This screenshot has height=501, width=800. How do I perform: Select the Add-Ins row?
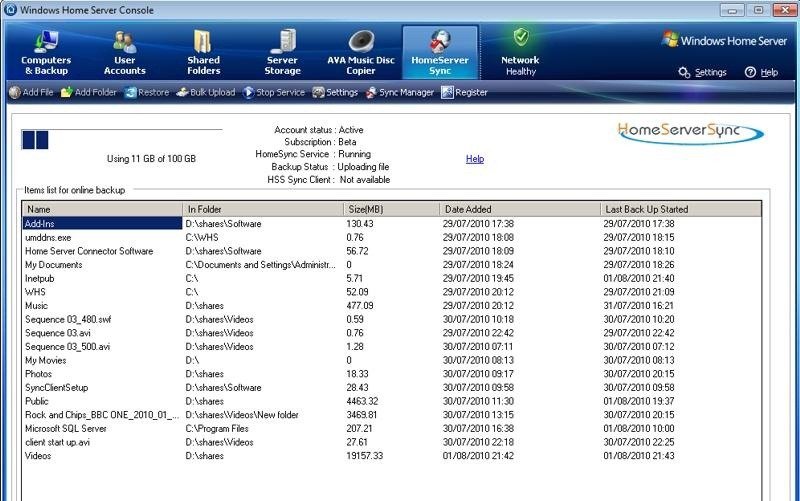[392, 223]
